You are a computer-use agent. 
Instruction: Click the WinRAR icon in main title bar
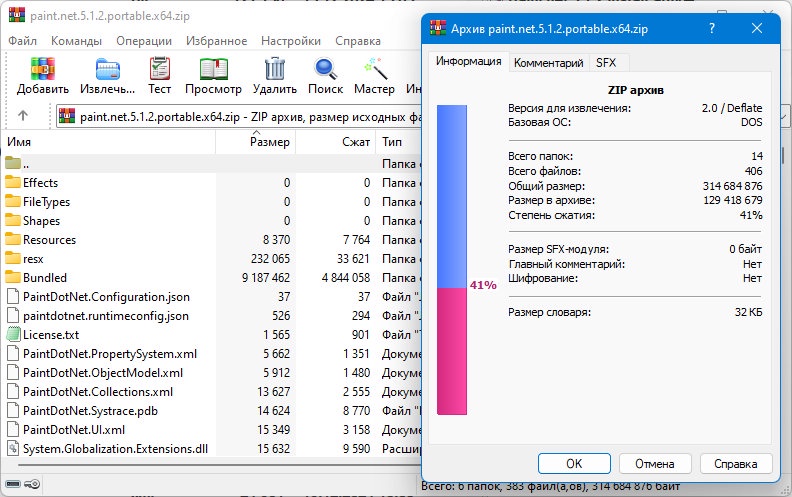pos(17,15)
